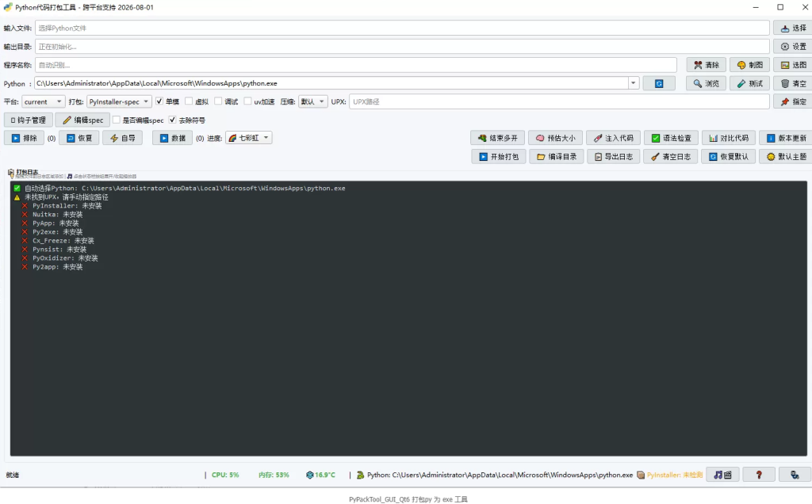Click the 数据 data button
Screen dimensions: 812x504
(x=172, y=138)
